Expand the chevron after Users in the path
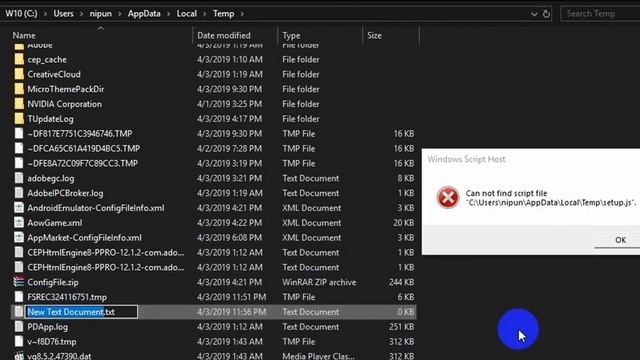 pos(81,14)
